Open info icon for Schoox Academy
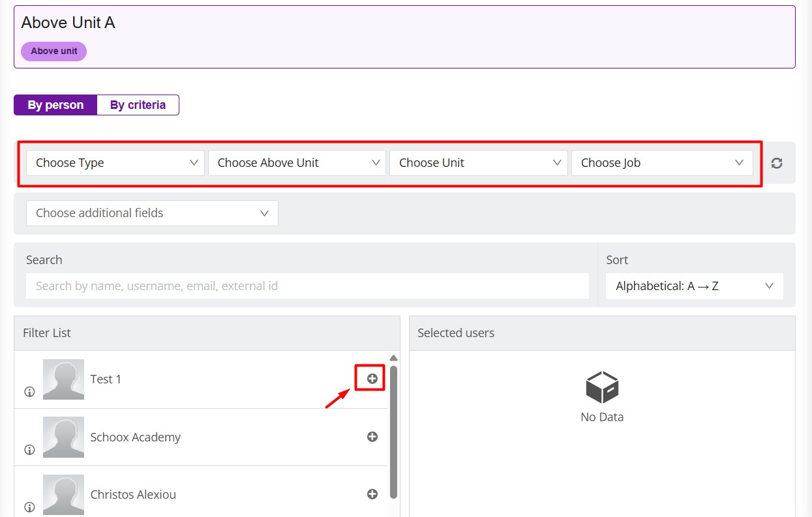Viewport: 812px width, 517px height. [29, 449]
